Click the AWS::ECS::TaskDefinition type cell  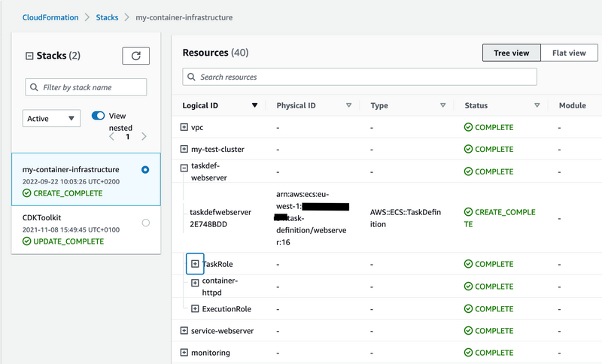(406, 218)
